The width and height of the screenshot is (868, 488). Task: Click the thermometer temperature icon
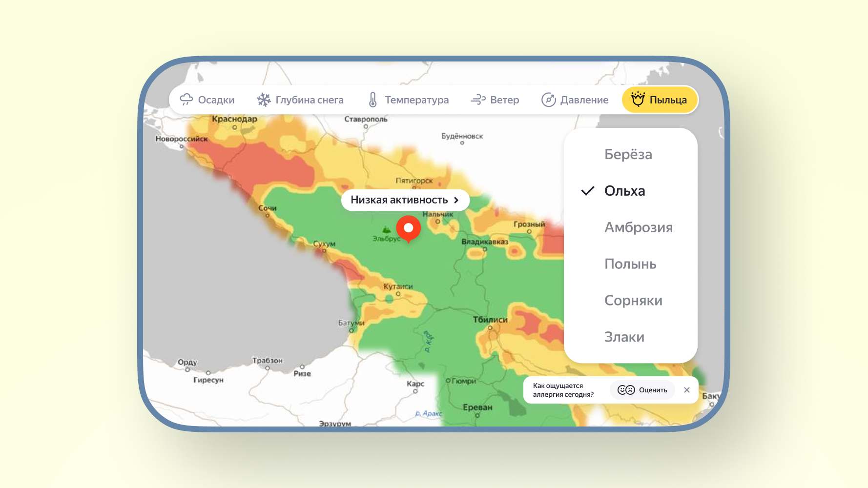click(x=372, y=100)
